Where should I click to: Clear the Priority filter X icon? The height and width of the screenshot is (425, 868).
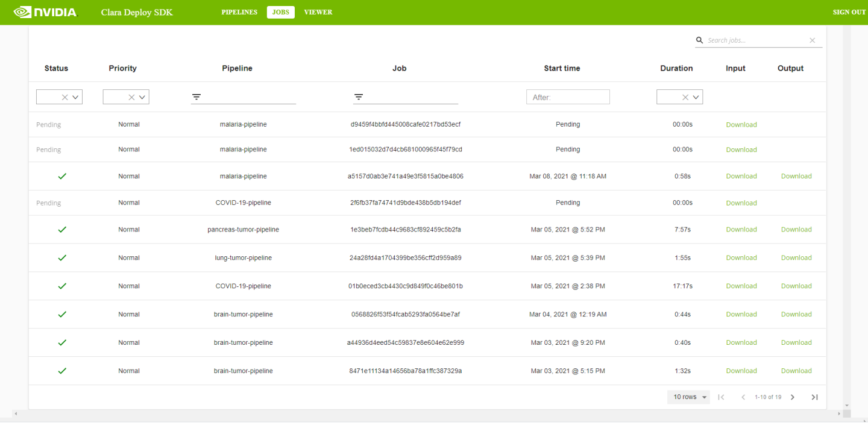point(131,97)
